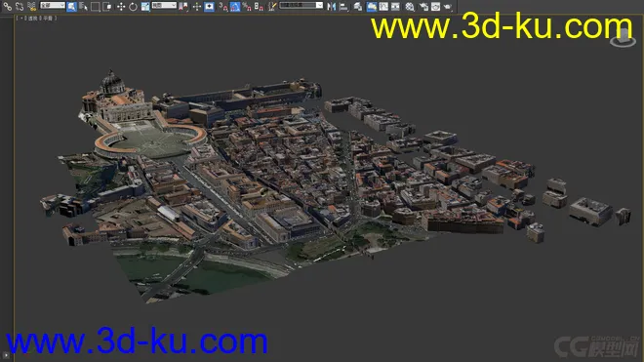644x362 pixels.
Task: Toggle Angle Snap
Action: point(235,7)
